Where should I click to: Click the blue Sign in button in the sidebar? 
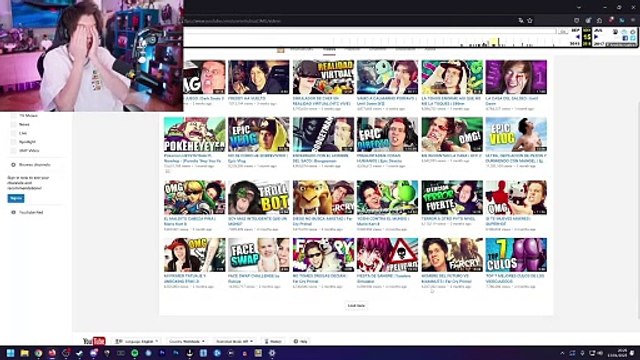tap(16, 198)
